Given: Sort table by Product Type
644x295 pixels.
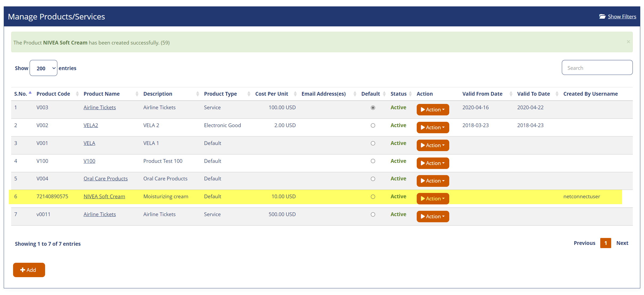Looking at the screenshot, I should 220,94.
